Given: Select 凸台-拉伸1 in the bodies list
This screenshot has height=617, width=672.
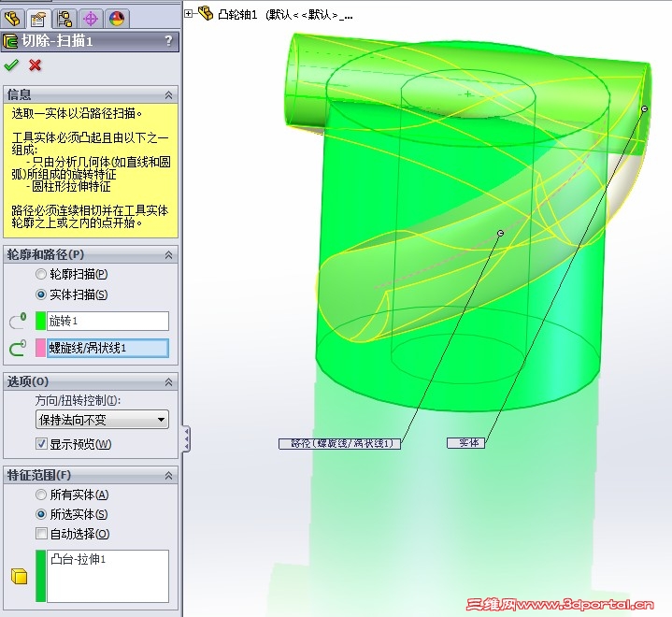Looking at the screenshot, I should pyautogui.click(x=78, y=559).
